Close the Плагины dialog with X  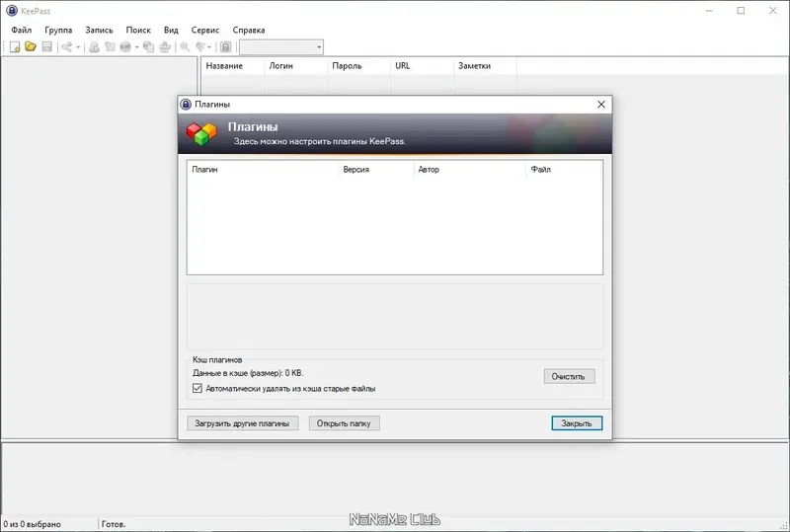[601, 105]
